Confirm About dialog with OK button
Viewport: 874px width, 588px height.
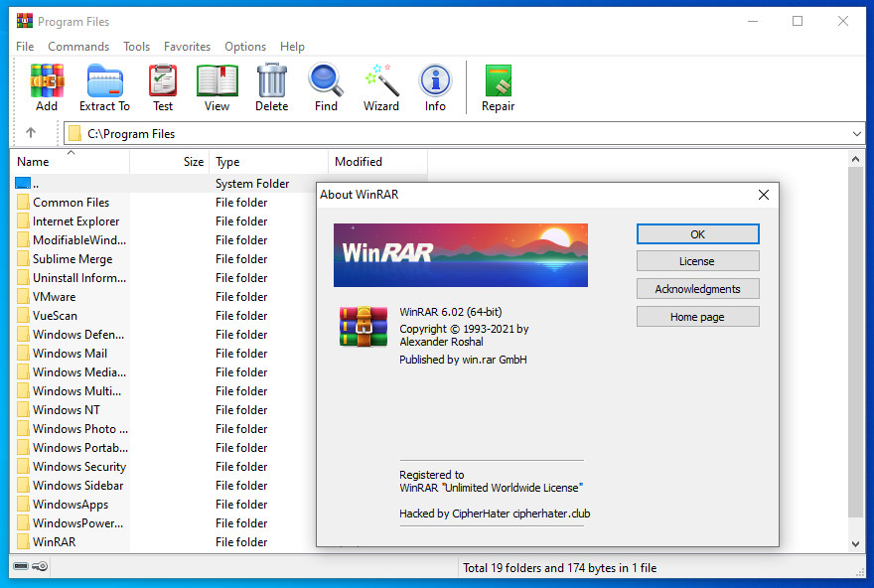tap(698, 234)
